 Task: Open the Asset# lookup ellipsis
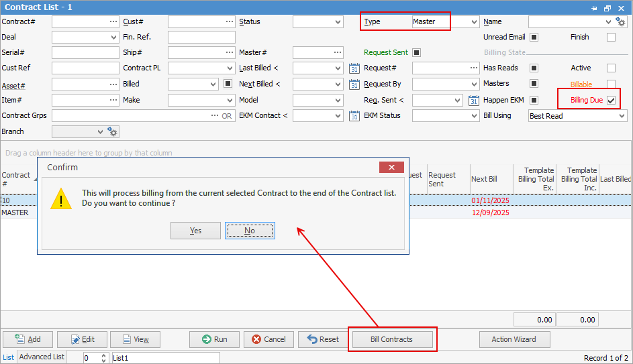point(113,84)
